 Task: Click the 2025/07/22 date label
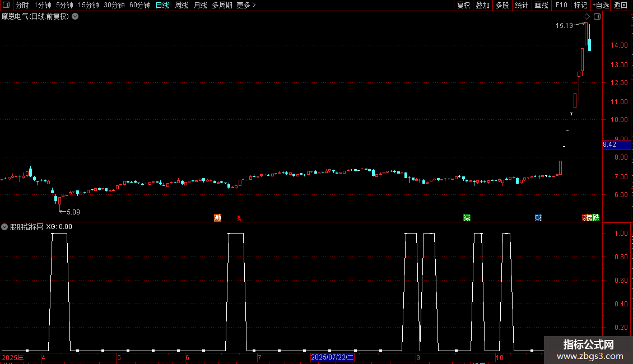coord(332,357)
